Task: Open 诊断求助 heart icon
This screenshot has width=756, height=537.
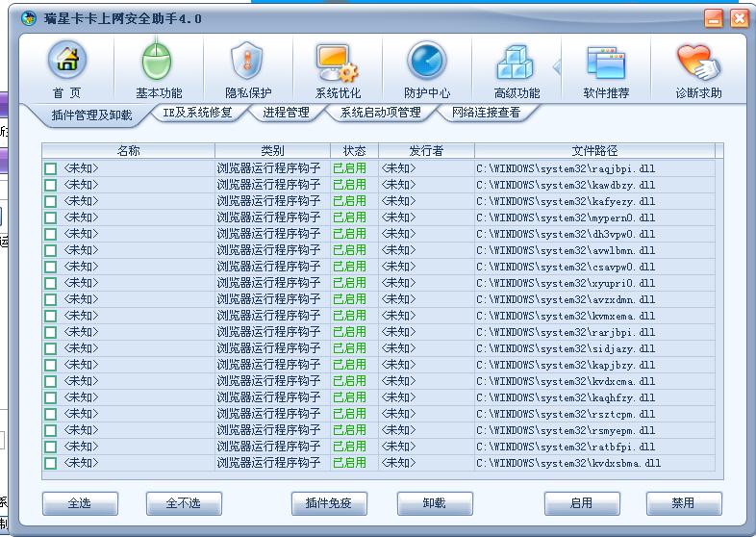Action: tap(697, 62)
